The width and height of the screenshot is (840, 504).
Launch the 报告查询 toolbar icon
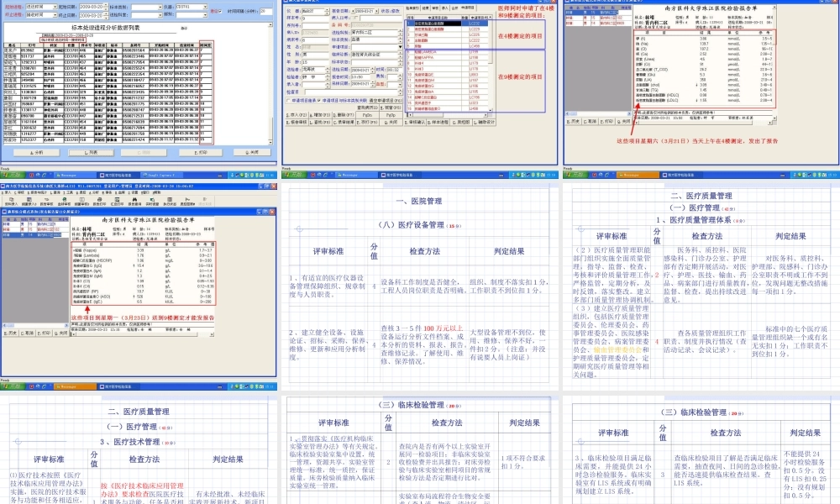tap(134, 200)
